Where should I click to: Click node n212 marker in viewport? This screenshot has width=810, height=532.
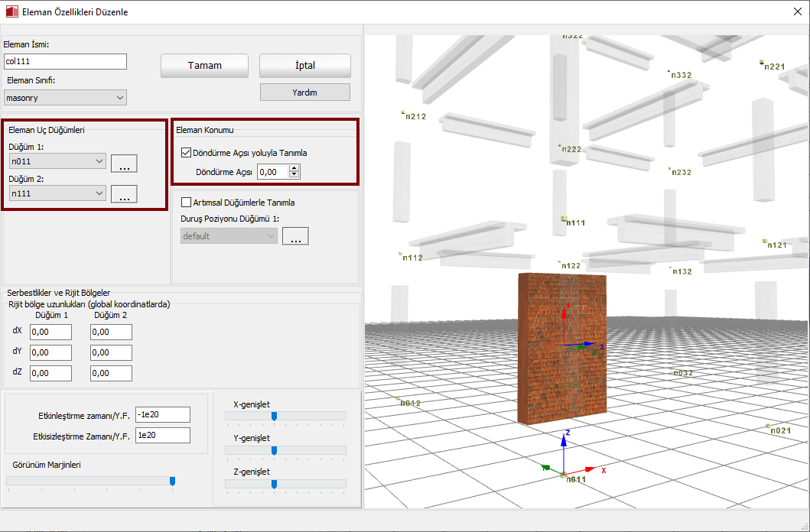[x=404, y=114]
